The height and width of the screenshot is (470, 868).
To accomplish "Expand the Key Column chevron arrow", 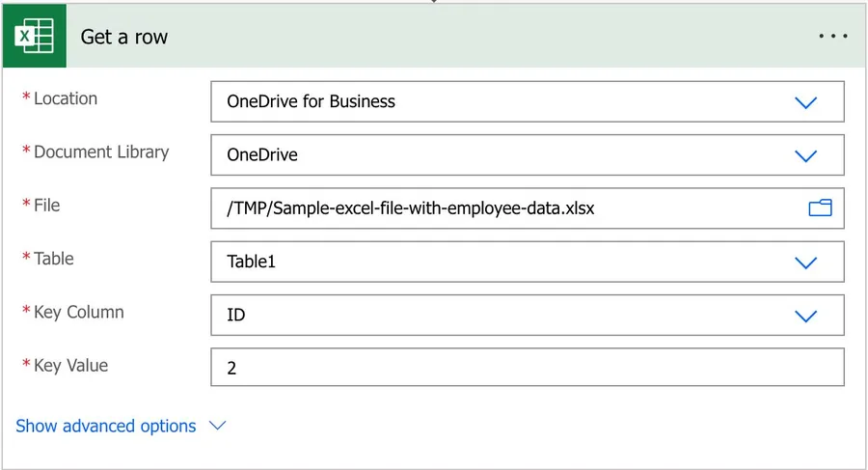I will [805, 316].
